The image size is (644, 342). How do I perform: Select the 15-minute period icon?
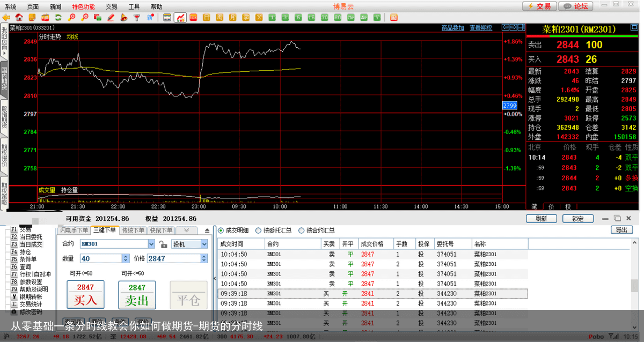312,18
